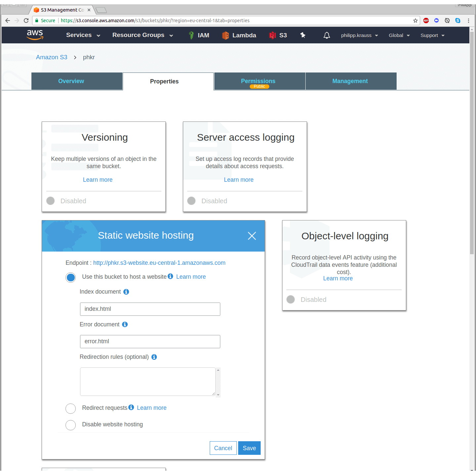Open the bucket website endpoint link
This screenshot has height=475, width=476.
(x=159, y=263)
